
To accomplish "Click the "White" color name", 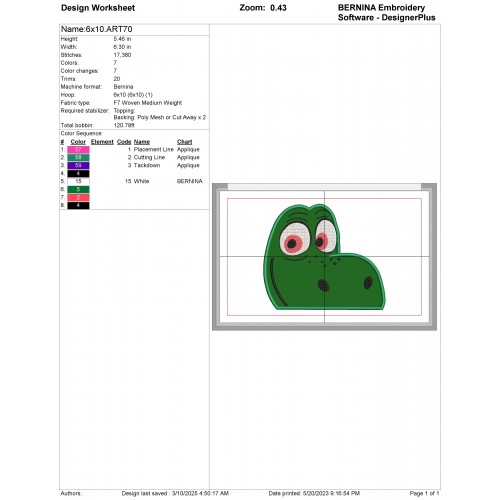I will coord(141,182).
